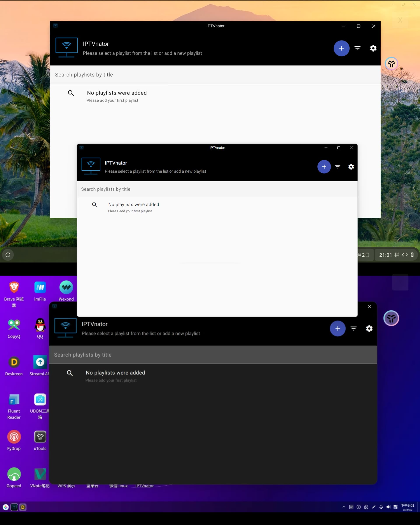
Task: Click sort filter icon in small front window
Action: (x=338, y=166)
